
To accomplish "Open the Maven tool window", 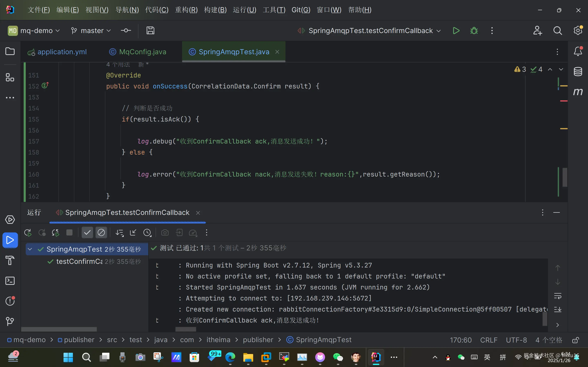I will tap(578, 92).
